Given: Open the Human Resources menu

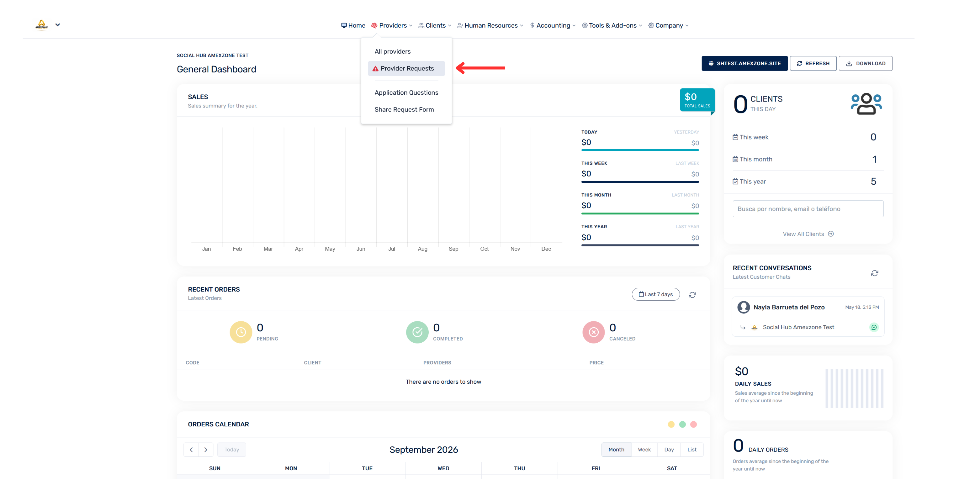Looking at the screenshot, I should (490, 25).
